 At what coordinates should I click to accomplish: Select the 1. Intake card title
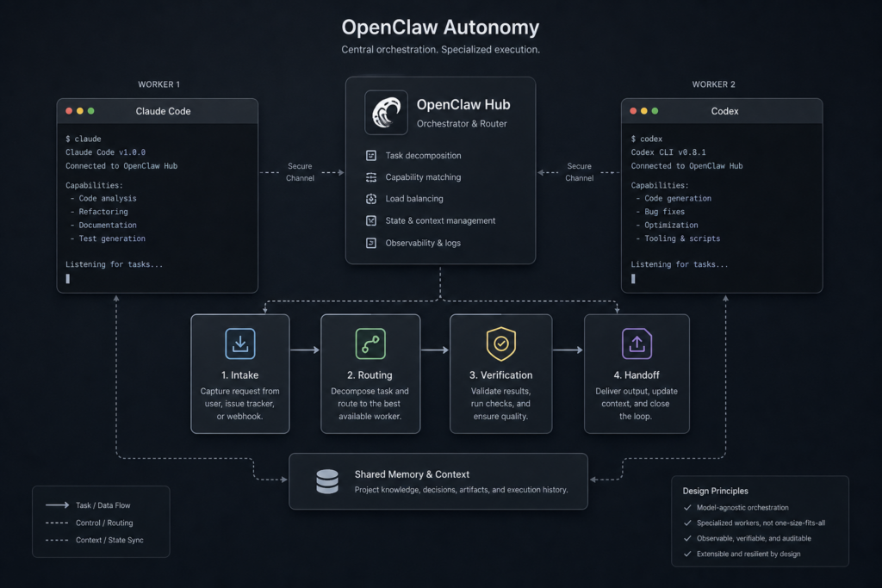(x=240, y=375)
